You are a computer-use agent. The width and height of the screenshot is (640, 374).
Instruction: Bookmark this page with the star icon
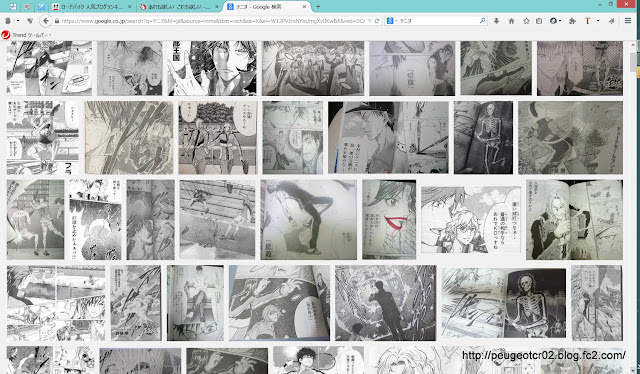(526, 21)
